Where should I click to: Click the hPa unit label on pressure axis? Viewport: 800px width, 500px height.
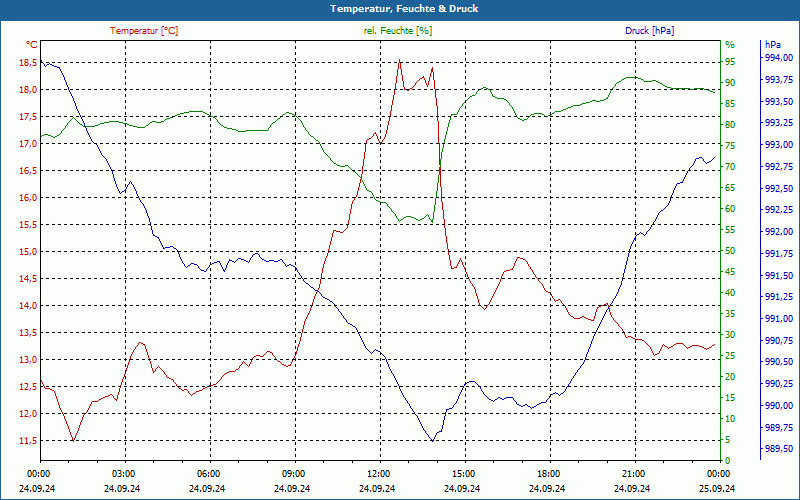[773, 45]
